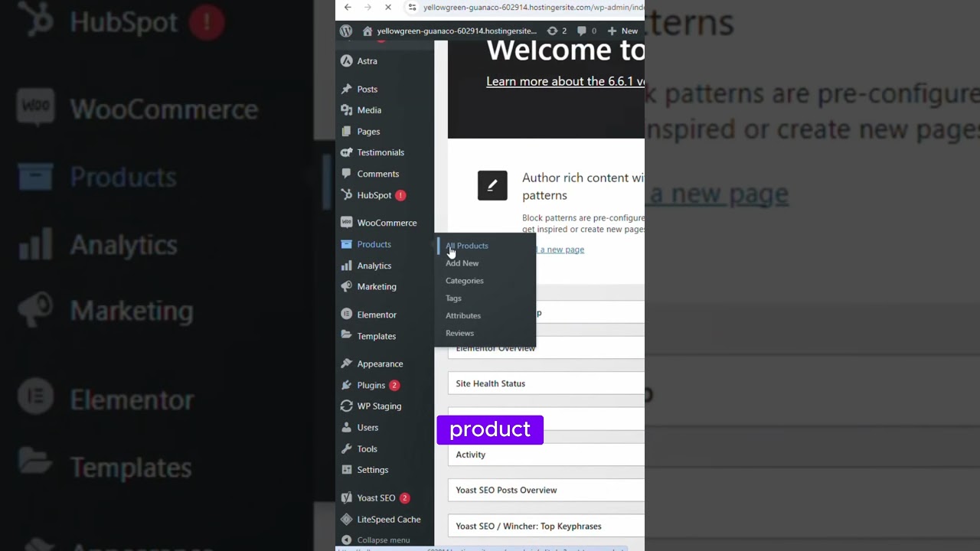Image resolution: width=980 pixels, height=551 pixels.
Task: Click the HubSpot sprocket icon
Action: [347, 195]
